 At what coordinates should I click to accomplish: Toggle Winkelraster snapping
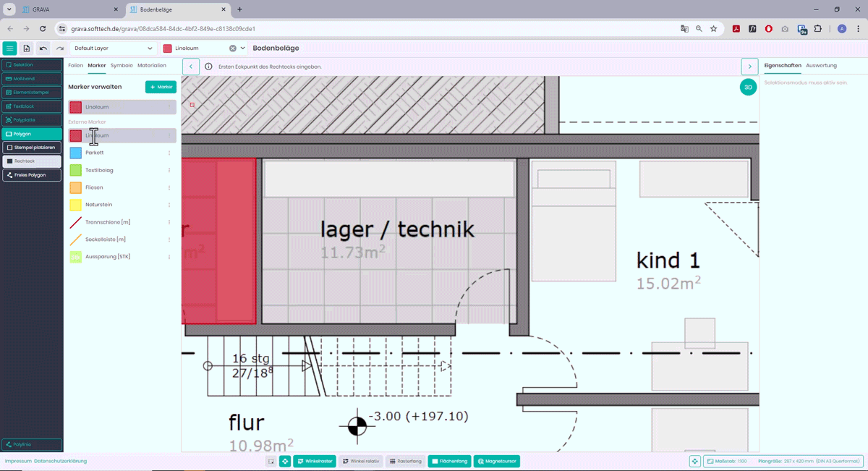(x=315, y=461)
